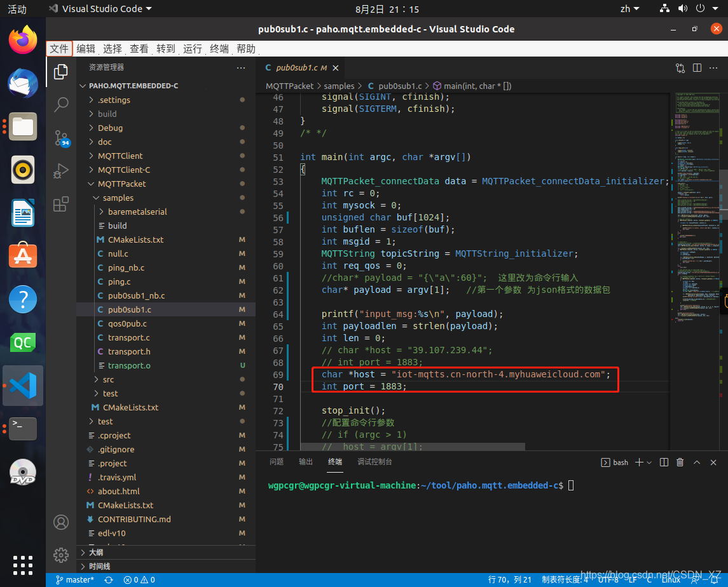Expand the 大纲 outline section
The width and height of the screenshot is (728, 587).
tap(166, 552)
